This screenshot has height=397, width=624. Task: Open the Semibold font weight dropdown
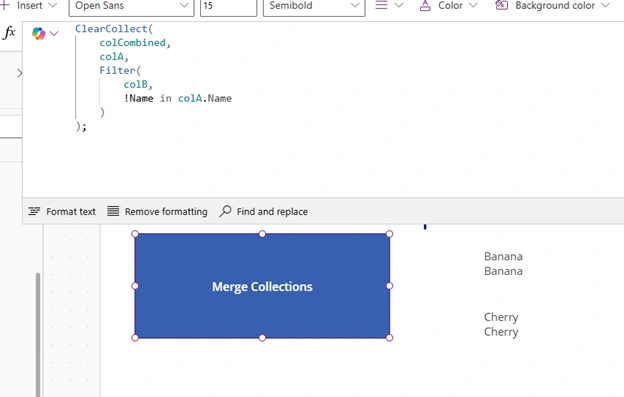314,6
